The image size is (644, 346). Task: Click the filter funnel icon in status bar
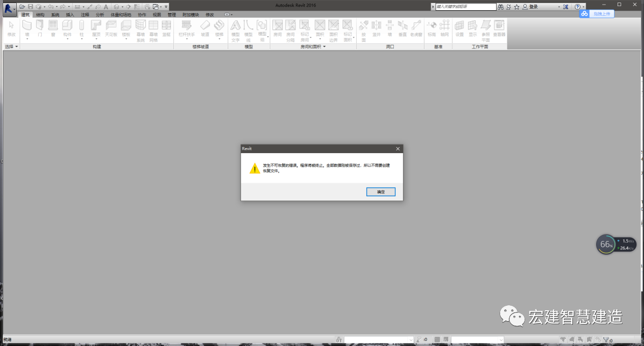click(x=606, y=339)
